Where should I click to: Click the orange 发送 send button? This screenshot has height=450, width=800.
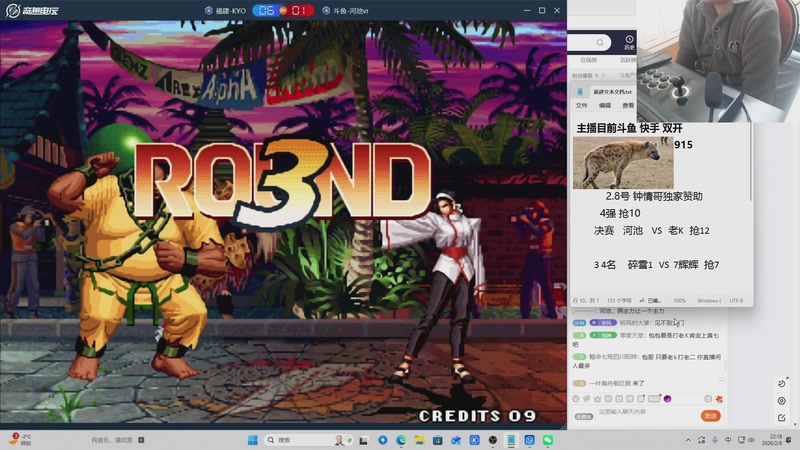pyautogui.click(x=711, y=416)
